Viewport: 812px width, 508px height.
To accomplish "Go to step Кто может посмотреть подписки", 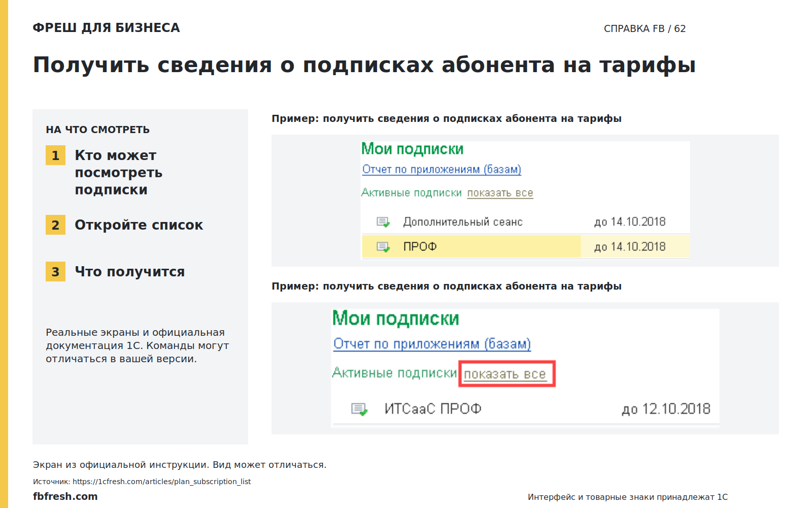I will click(x=118, y=172).
